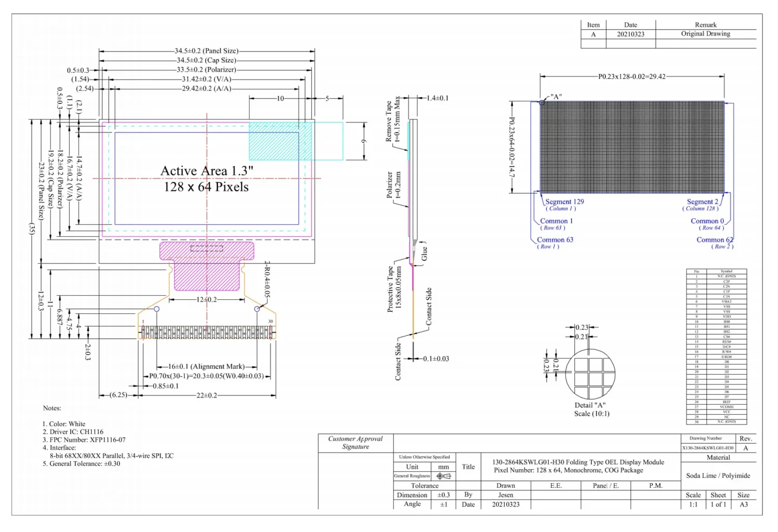The height and width of the screenshot is (532, 778).
Task: Select the Detail "A" magnified pixel circle
Action: click(591, 373)
